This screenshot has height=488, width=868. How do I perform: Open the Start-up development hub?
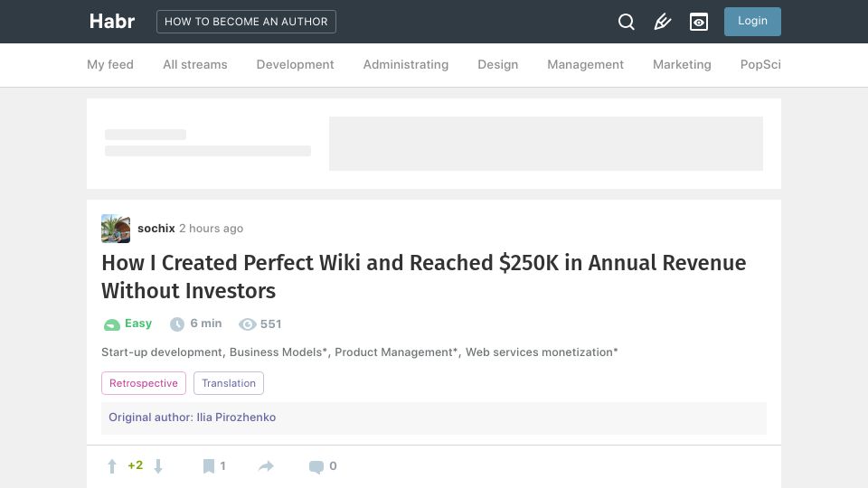click(162, 352)
